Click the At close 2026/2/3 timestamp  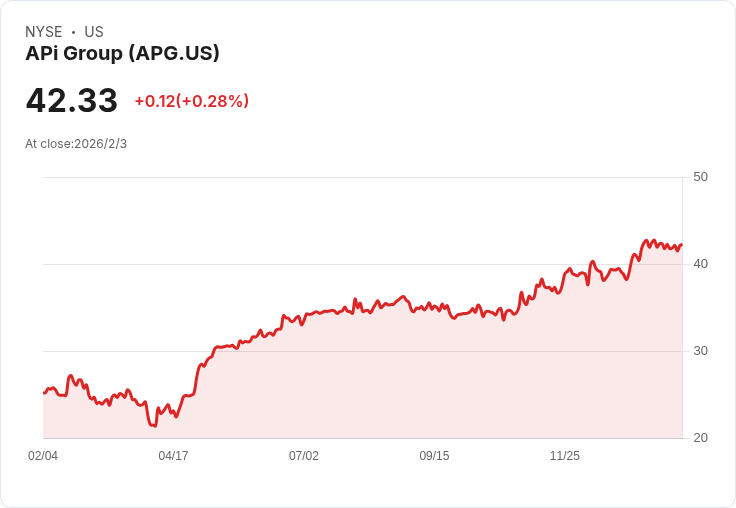tap(76, 144)
